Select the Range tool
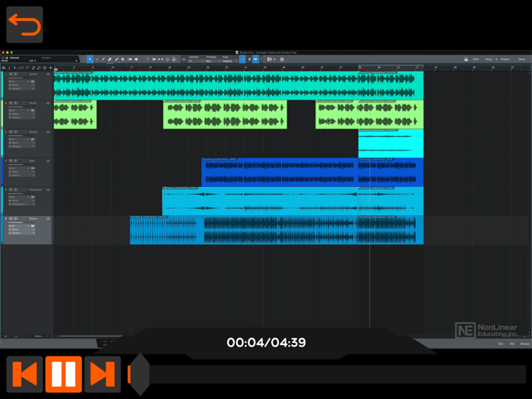 tap(97, 59)
